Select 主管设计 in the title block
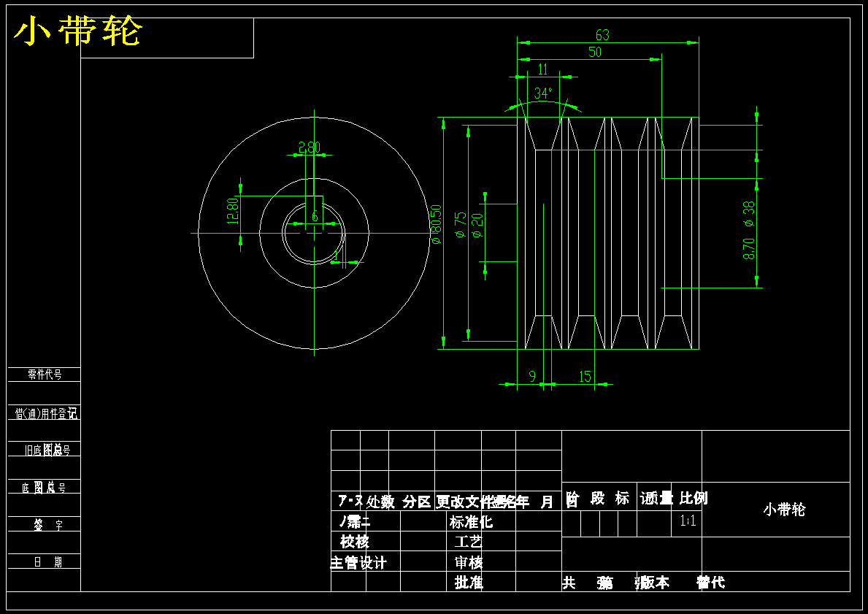The width and height of the screenshot is (868, 614). (x=358, y=562)
